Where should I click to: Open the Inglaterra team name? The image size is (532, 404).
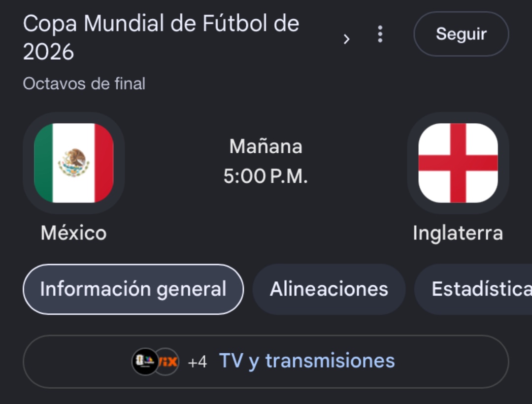[x=458, y=234]
